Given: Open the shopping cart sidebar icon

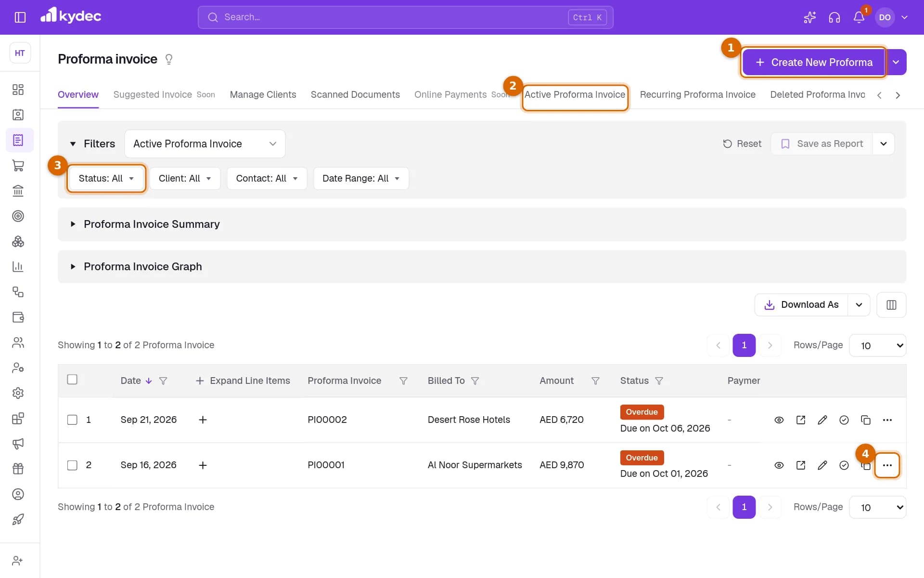Looking at the screenshot, I should [x=18, y=166].
